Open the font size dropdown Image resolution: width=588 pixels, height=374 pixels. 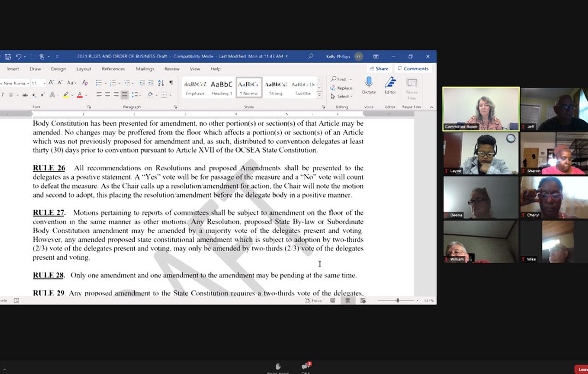point(44,83)
